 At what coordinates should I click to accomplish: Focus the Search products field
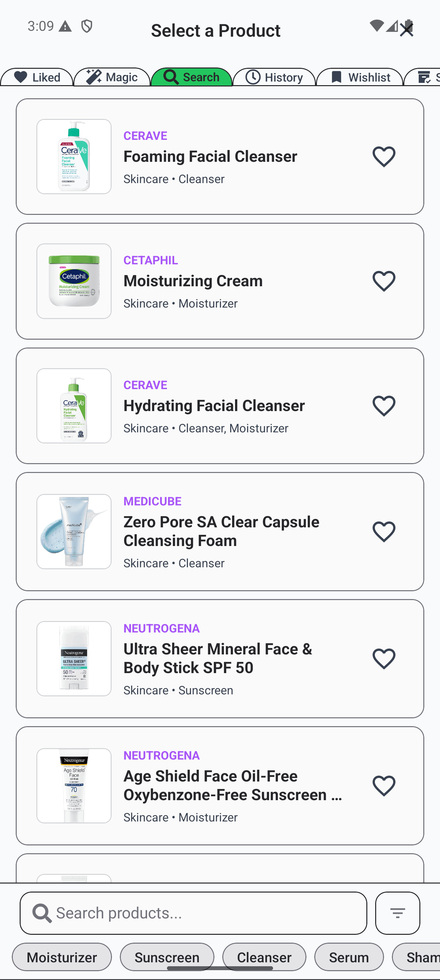click(x=205, y=913)
